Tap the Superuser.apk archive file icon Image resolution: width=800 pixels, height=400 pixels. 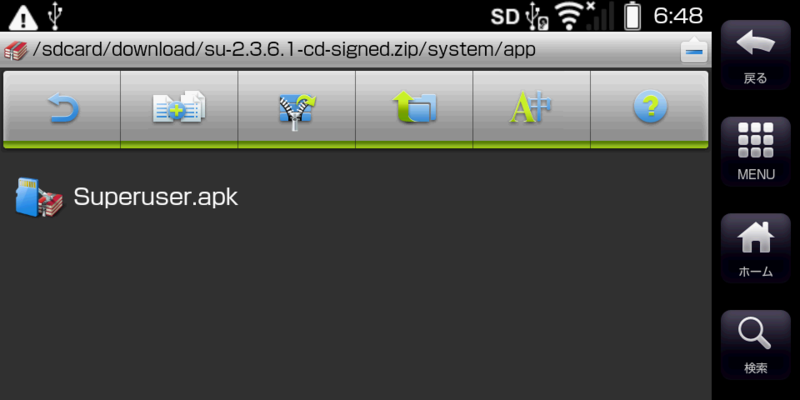tap(39, 197)
